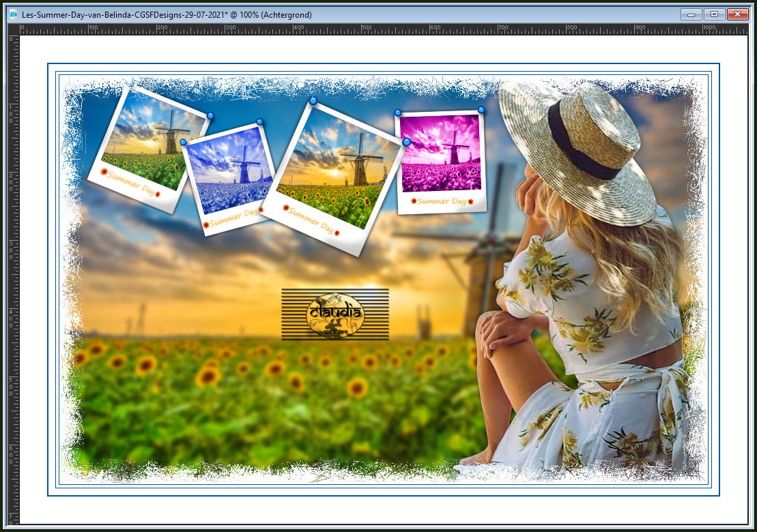The width and height of the screenshot is (757, 532).
Task: Select the large center windmill polaroid photo
Action: coord(334,179)
